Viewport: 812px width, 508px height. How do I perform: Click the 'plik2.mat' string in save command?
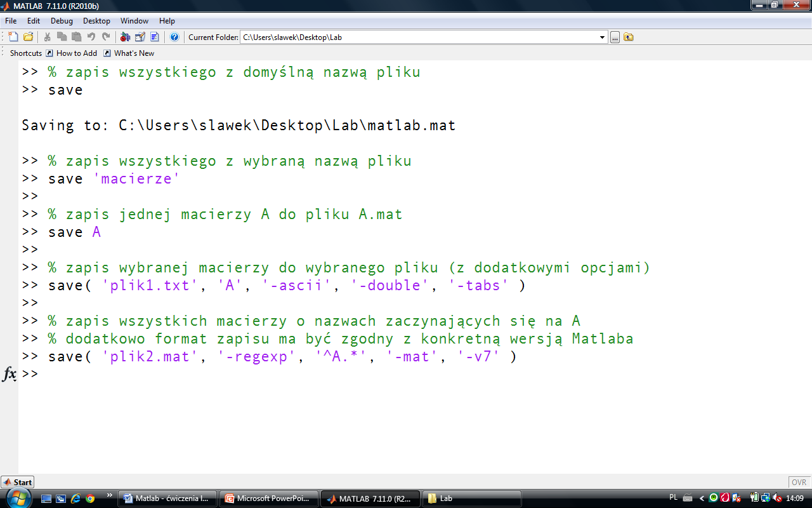tap(150, 357)
